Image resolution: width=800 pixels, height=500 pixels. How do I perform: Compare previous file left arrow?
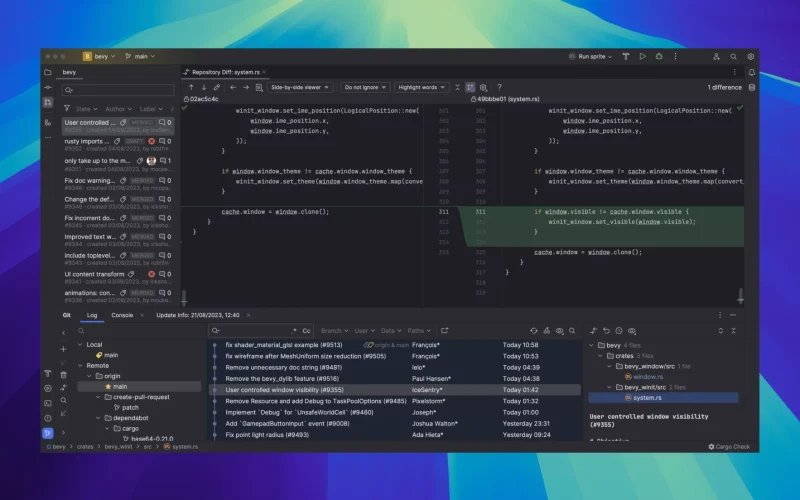233,87
